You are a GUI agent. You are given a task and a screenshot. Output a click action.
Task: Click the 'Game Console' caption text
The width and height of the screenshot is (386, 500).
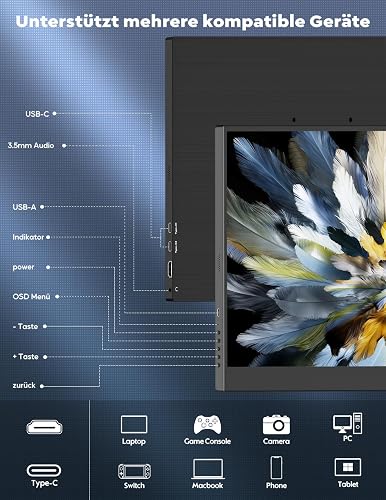coord(207,441)
